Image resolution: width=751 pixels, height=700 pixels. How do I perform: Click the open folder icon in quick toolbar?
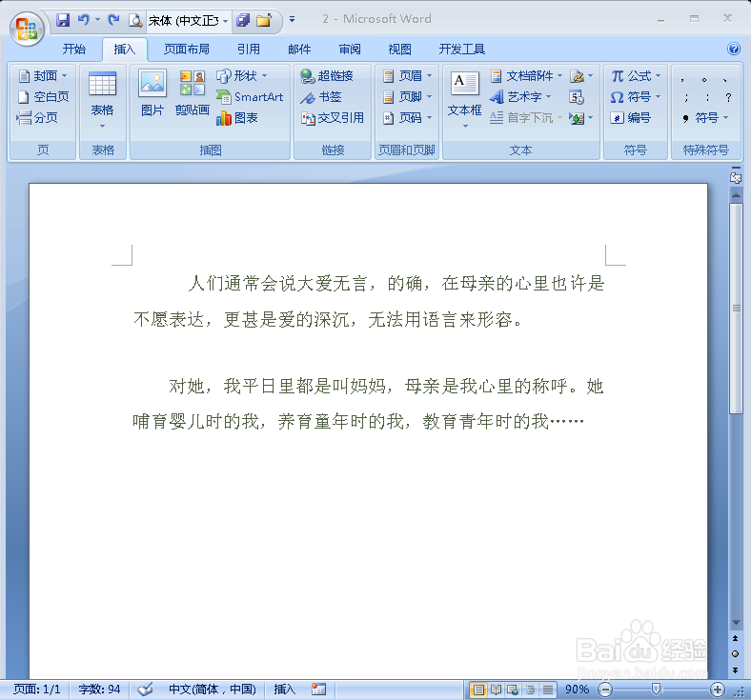click(x=263, y=20)
